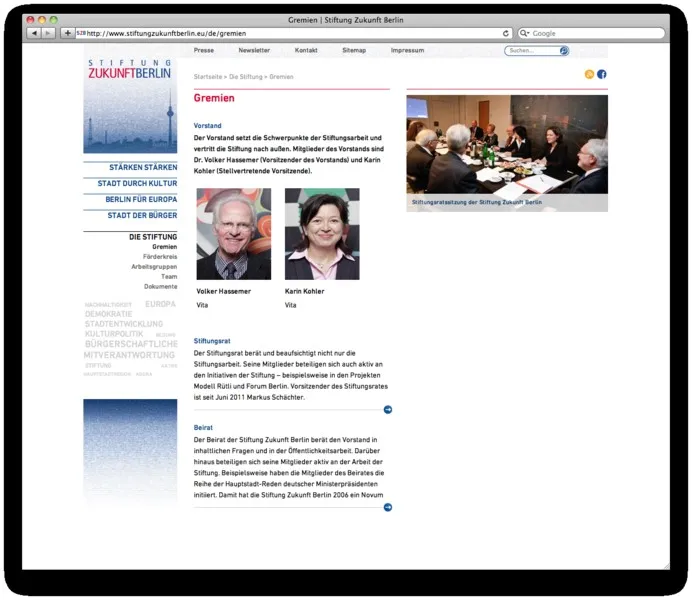Open Vita link under Volker Hassemer
This screenshot has height=600, width=692.
202,305
